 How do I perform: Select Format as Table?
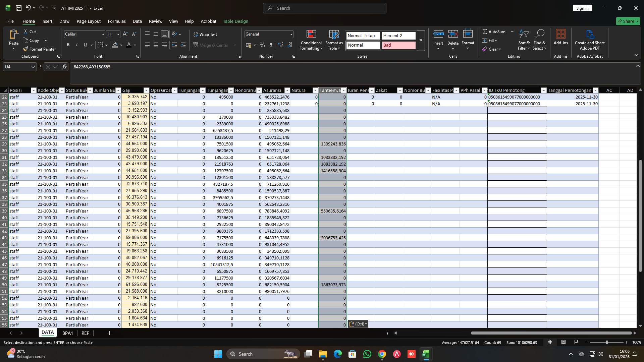333,40
